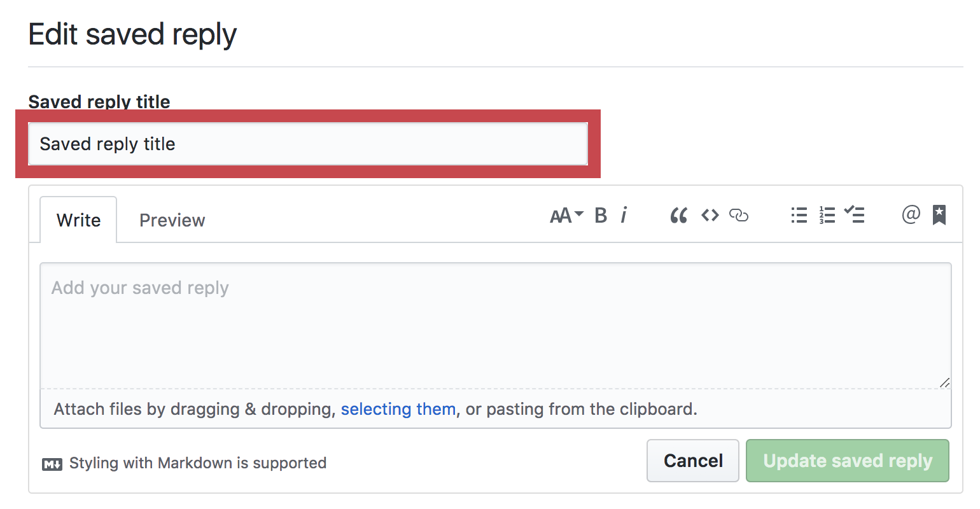The width and height of the screenshot is (980, 509).
Task: Insert code formatting with angle brackets icon
Action: point(710,216)
